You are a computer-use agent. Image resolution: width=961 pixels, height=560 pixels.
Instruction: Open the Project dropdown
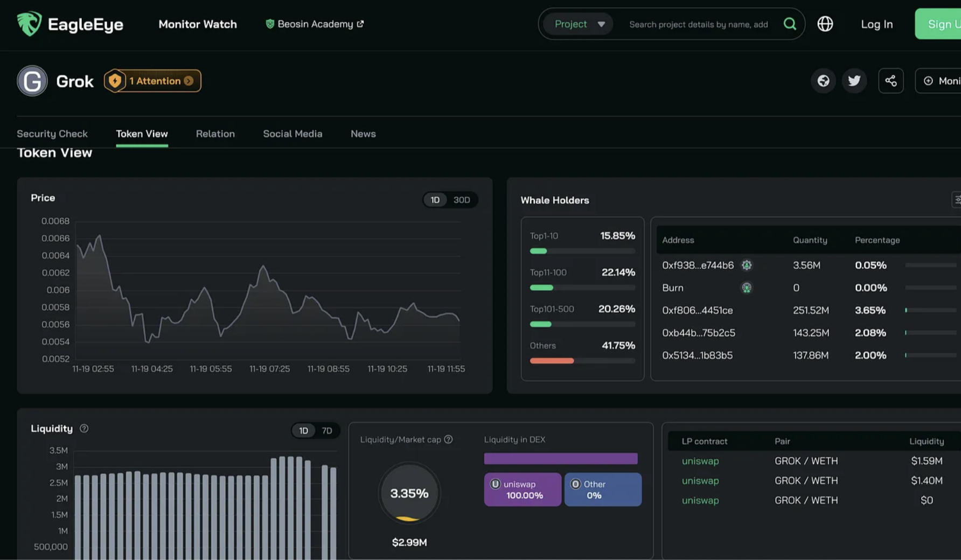pos(578,24)
